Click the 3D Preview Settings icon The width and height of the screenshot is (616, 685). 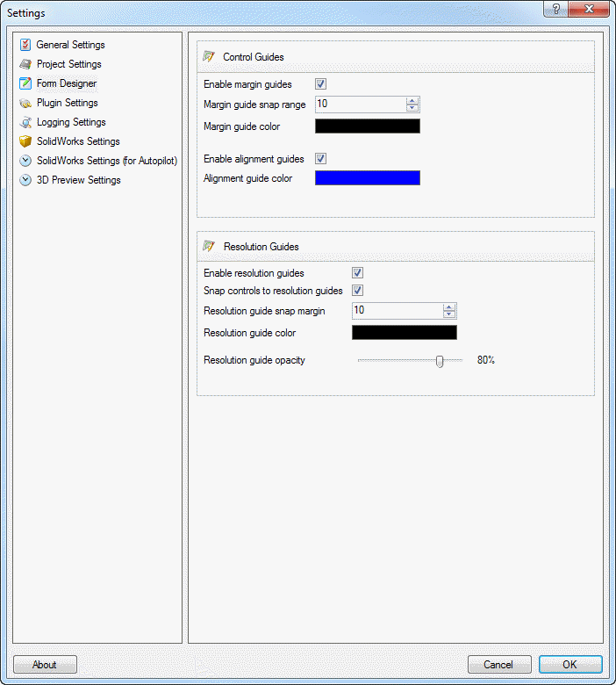[25, 180]
